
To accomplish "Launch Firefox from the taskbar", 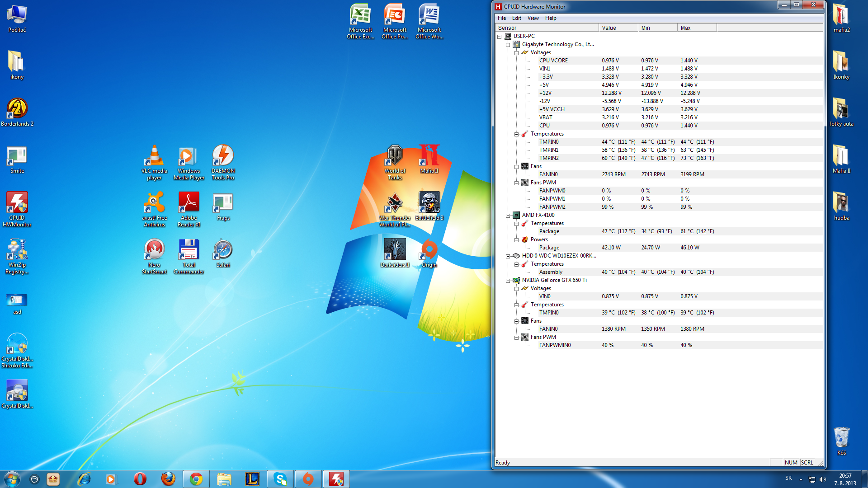I will pyautogui.click(x=168, y=479).
